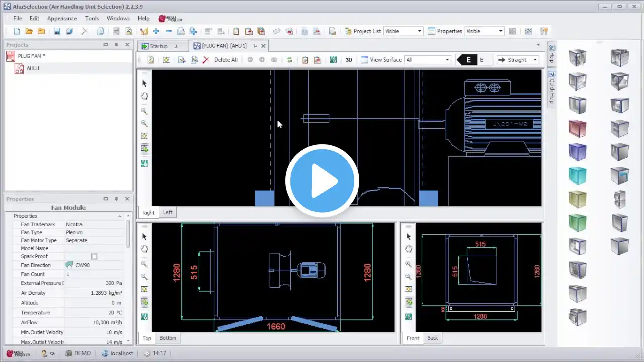Click zoom out magnifier in the Right view
The height and width of the screenshot is (362, 644).
(144, 124)
